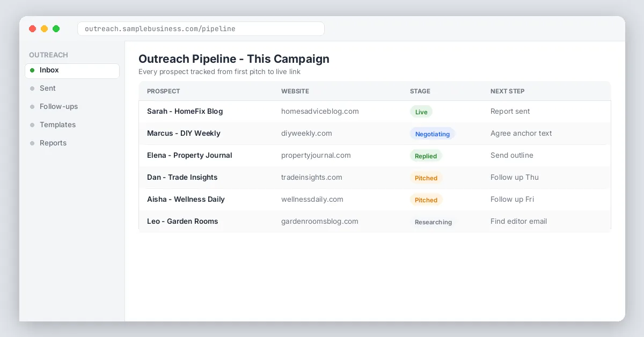Image resolution: width=644 pixels, height=337 pixels.
Task: Click the Live stage badge
Action: pos(421,112)
